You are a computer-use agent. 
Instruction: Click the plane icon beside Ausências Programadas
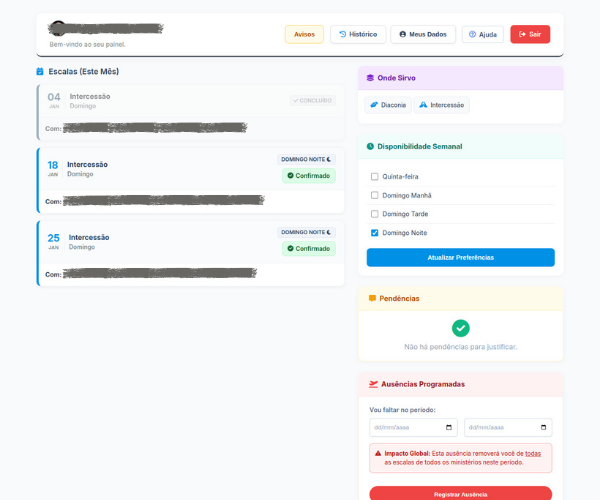point(373,383)
